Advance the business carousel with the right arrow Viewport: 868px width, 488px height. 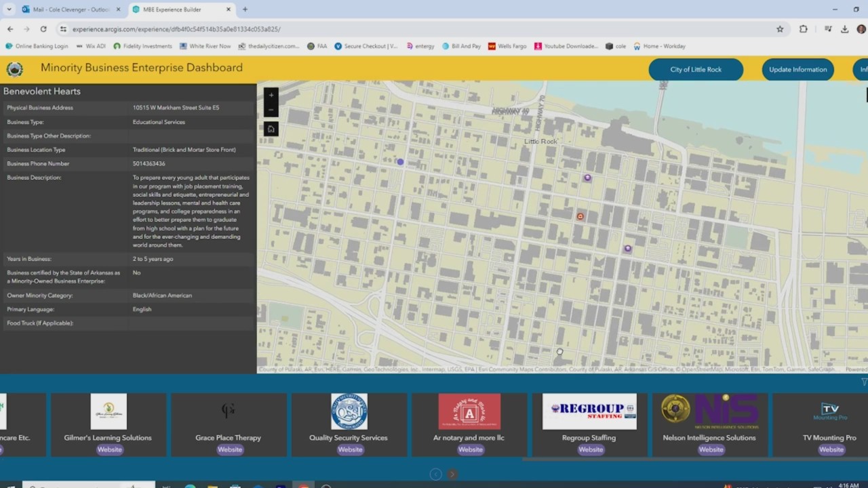click(452, 474)
